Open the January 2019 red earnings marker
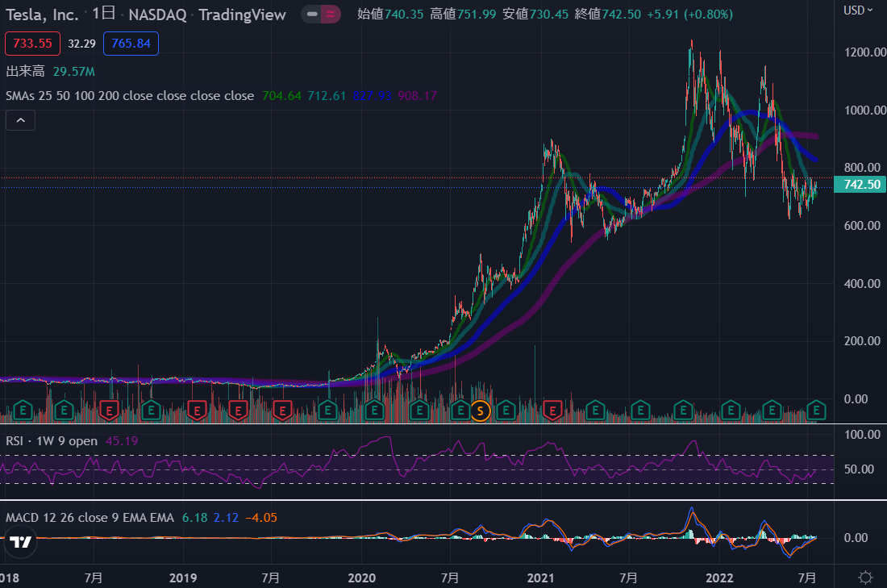Image resolution: width=887 pixels, height=588 pixels. point(196,410)
